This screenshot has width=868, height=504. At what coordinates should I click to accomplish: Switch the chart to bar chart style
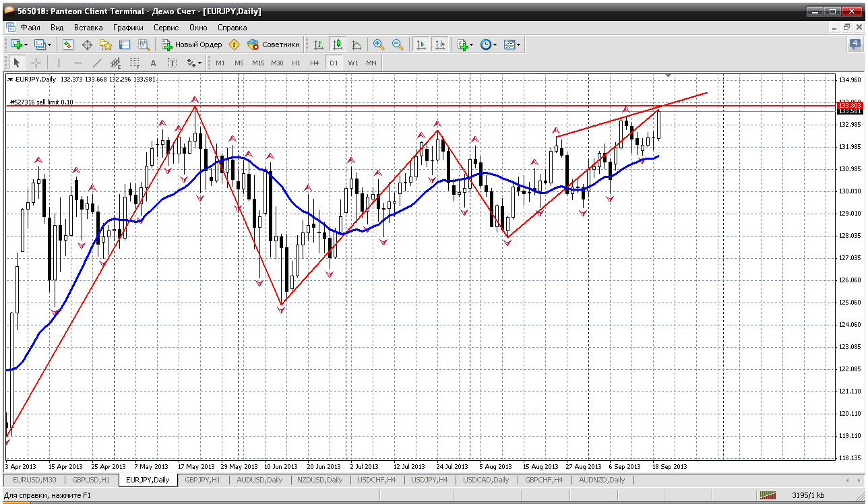[x=319, y=44]
